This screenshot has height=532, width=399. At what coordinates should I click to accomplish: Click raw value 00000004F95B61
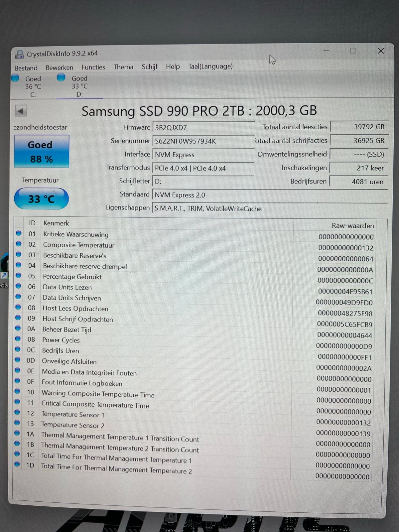(345, 292)
